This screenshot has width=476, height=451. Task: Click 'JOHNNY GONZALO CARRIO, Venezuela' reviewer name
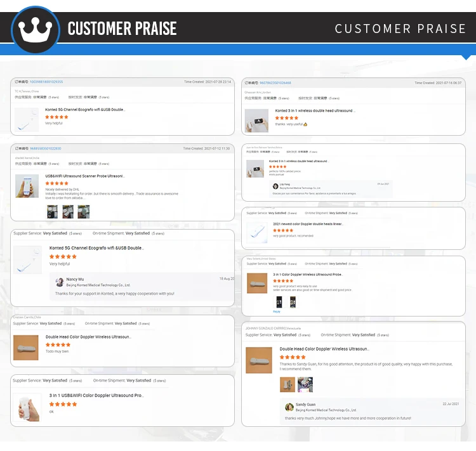tap(273, 329)
